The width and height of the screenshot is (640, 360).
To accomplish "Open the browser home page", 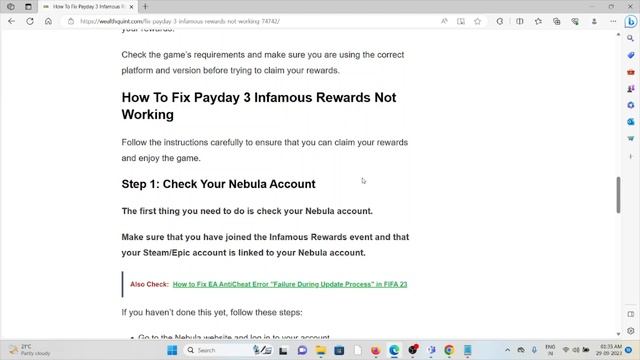I will [x=48, y=21].
